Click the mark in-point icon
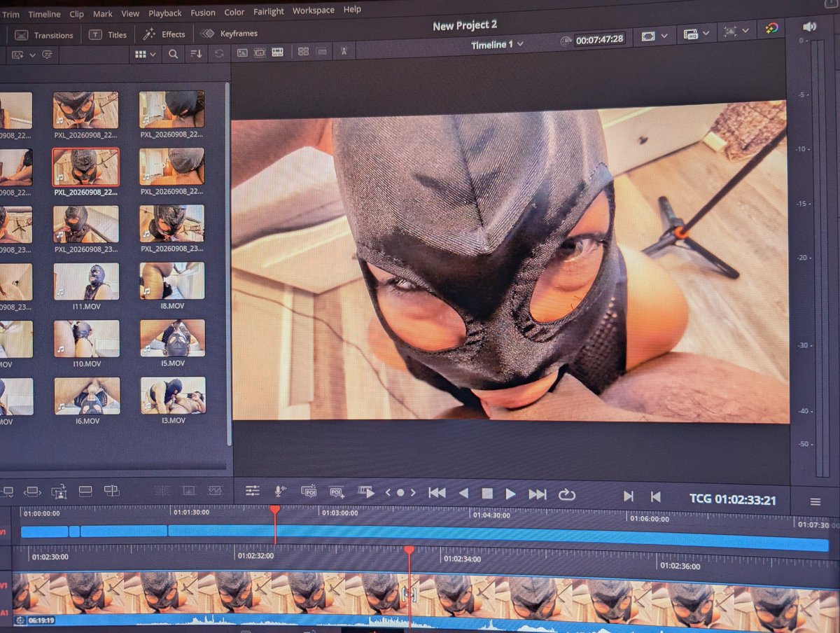This screenshot has height=633, width=840. click(629, 496)
